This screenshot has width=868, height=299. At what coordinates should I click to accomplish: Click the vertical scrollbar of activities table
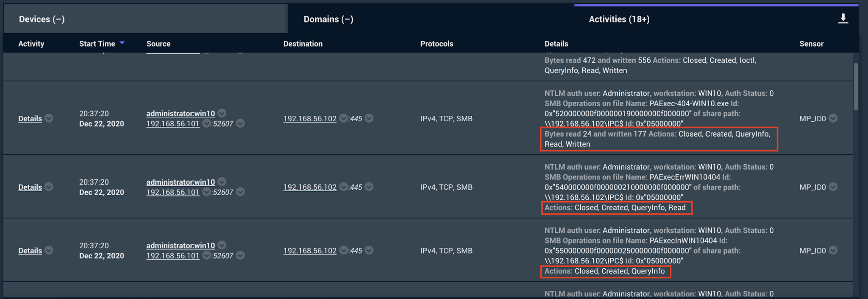[856, 87]
